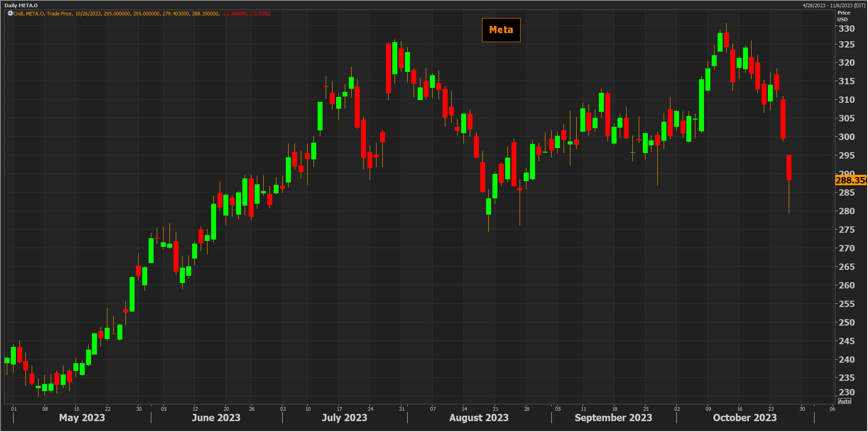Click the Price USD axis header
This screenshot has width=868, height=432.
843,16
